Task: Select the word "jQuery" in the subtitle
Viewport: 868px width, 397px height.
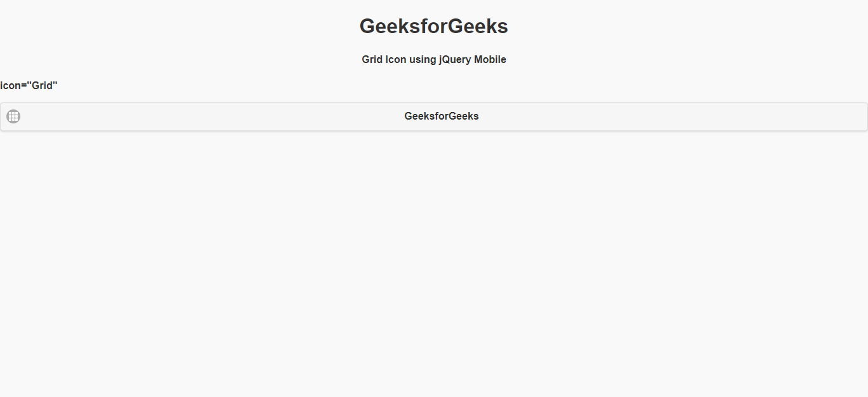Action: 455,60
